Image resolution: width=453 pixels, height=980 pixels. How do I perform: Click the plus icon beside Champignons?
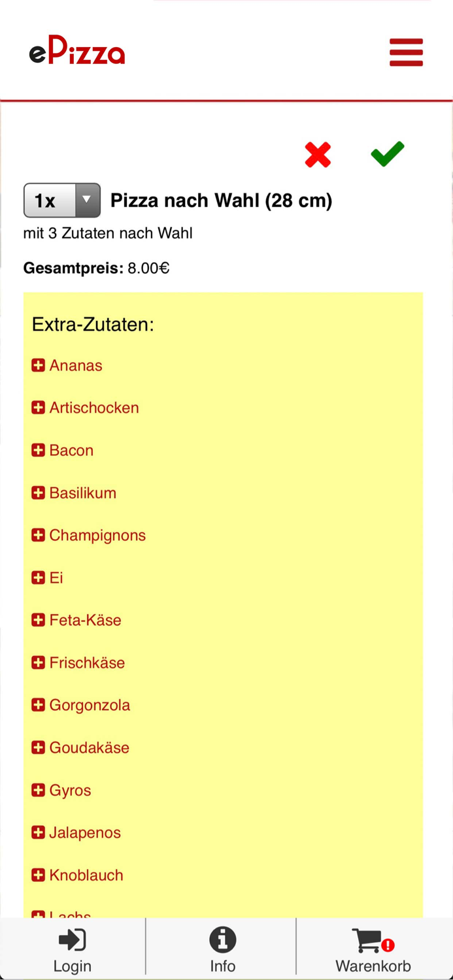(x=39, y=535)
